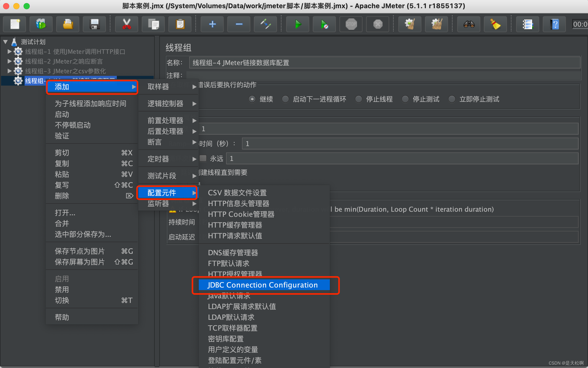Select the 添加 context menu entry
This screenshot has width=588, height=368.
(92, 87)
